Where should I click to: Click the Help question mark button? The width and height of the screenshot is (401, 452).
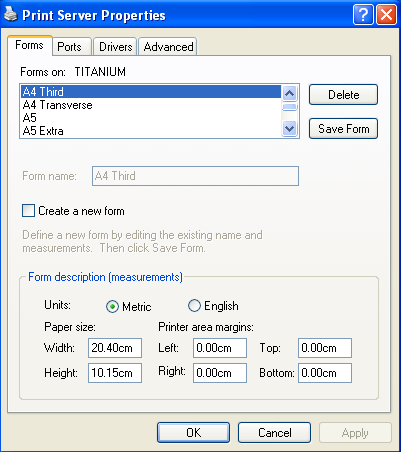click(x=363, y=15)
